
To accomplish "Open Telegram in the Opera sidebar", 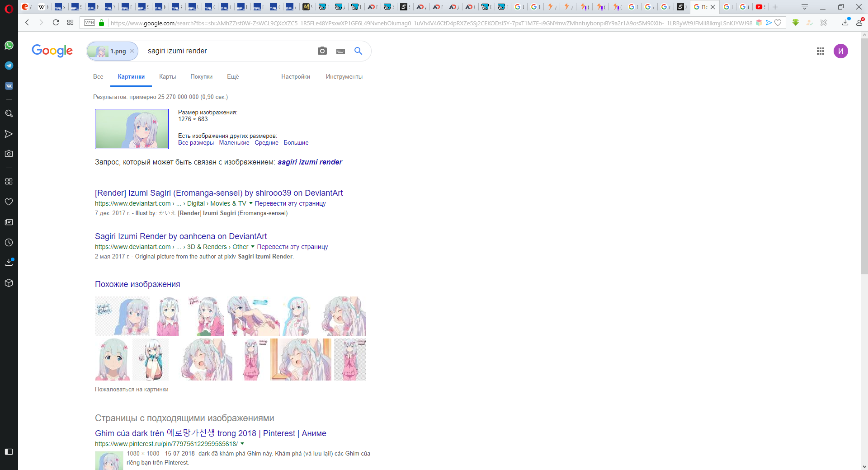I will [9, 66].
